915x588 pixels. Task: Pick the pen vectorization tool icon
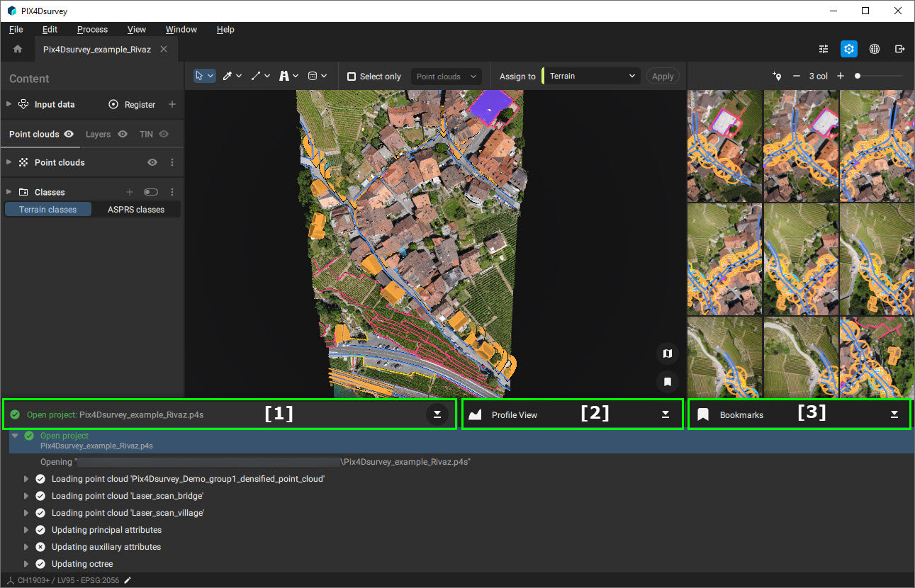[x=228, y=76]
